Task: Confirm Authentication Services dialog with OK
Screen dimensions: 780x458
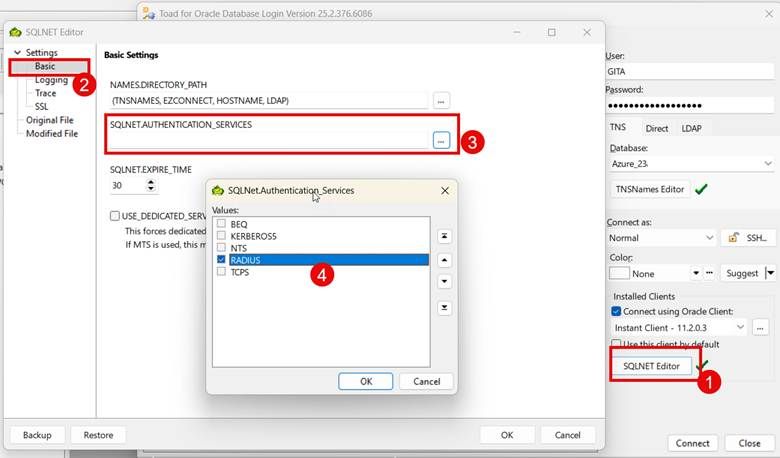Action: pos(366,381)
